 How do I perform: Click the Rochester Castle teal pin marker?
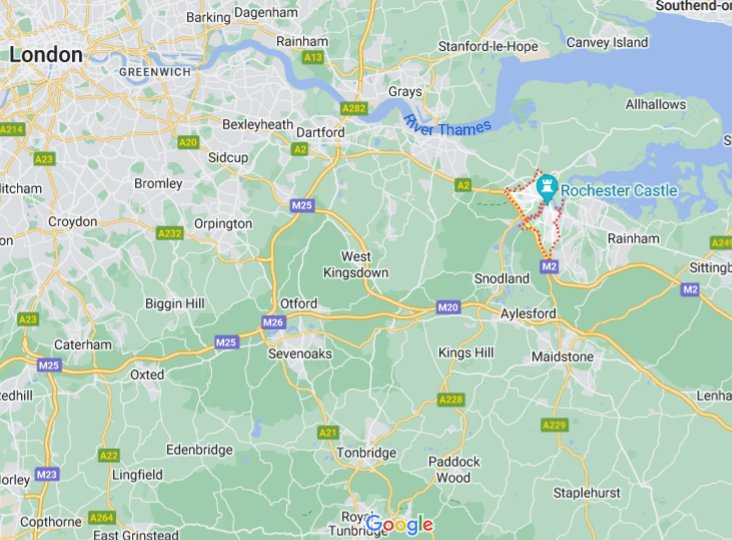click(x=547, y=189)
